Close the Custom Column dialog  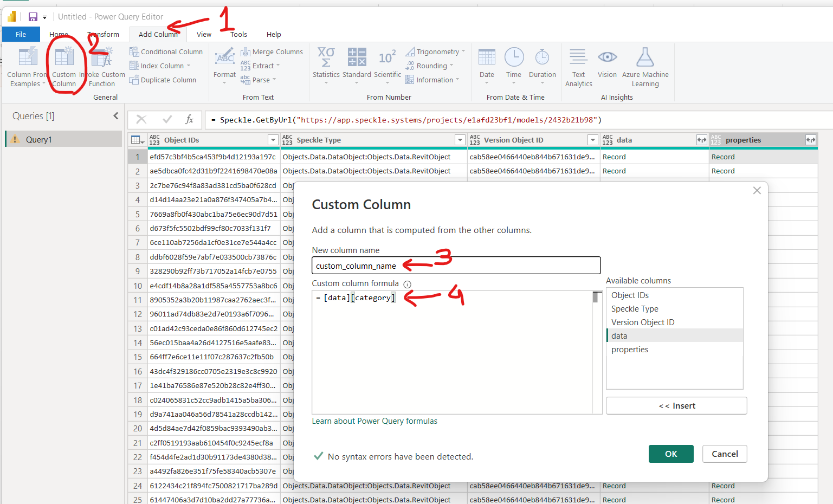[x=757, y=190]
